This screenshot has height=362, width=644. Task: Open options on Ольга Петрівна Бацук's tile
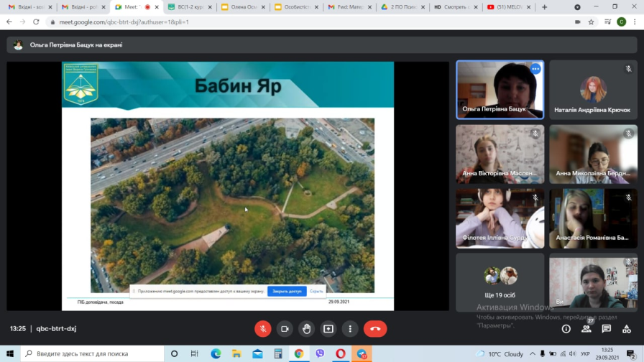[x=535, y=69]
